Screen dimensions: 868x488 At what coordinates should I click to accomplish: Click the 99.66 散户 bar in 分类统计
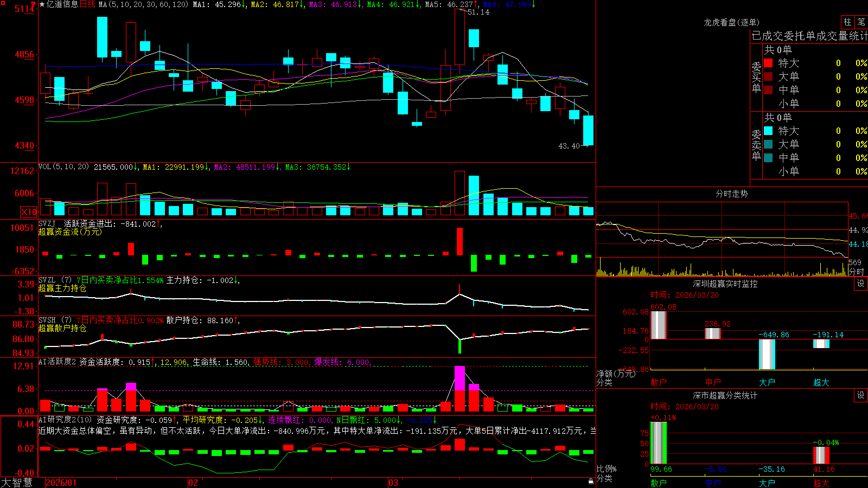click(x=658, y=443)
